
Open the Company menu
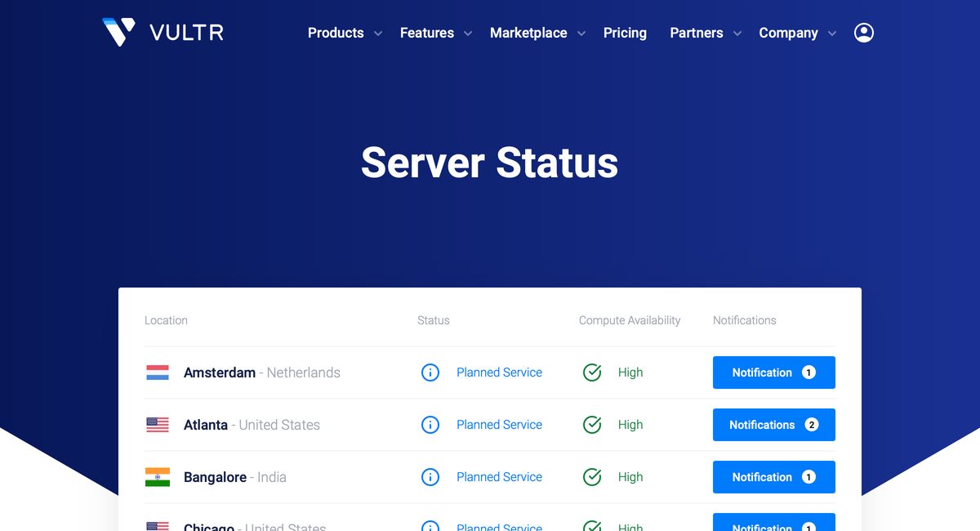pos(788,33)
